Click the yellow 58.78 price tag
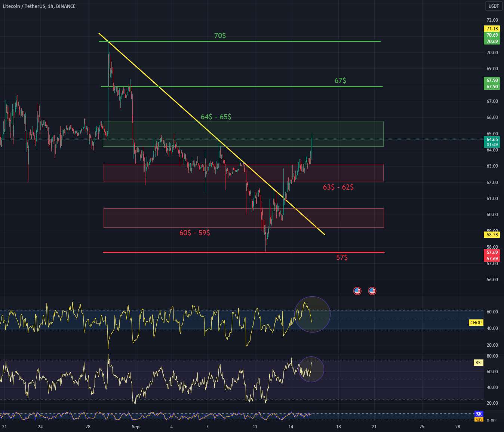This screenshot has height=432, width=504. [492, 235]
